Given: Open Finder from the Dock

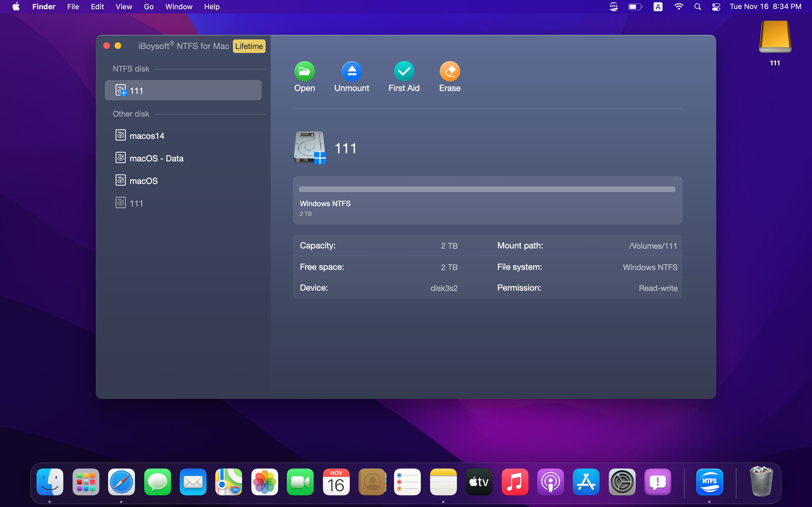Looking at the screenshot, I should tap(50, 482).
